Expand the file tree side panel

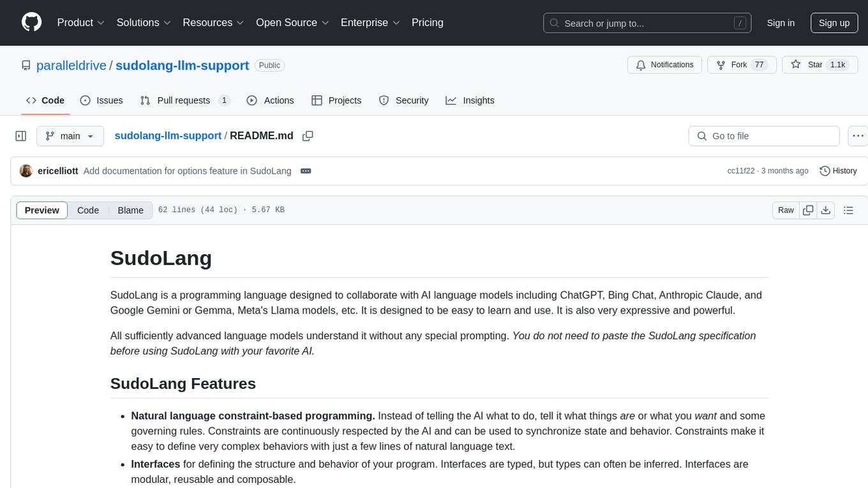point(21,136)
